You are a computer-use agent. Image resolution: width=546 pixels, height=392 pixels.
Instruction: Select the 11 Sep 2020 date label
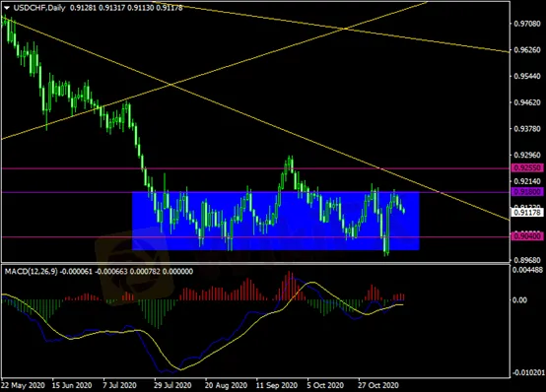tap(277, 386)
